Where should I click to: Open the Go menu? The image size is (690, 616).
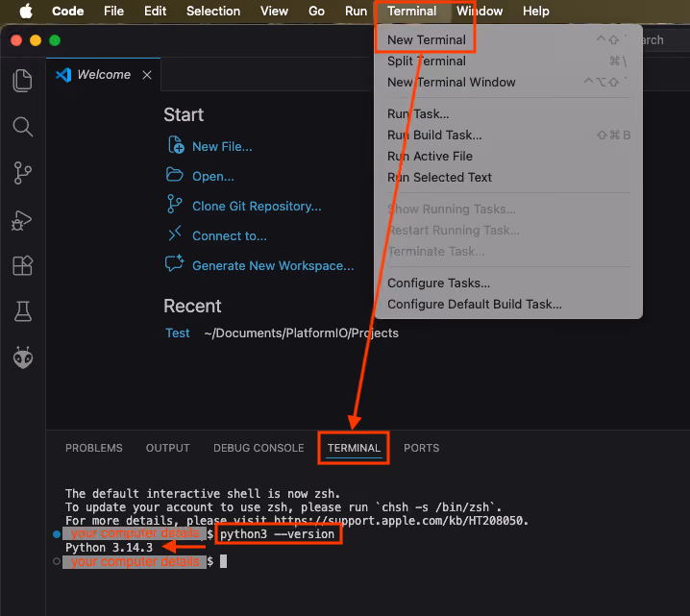316,11
